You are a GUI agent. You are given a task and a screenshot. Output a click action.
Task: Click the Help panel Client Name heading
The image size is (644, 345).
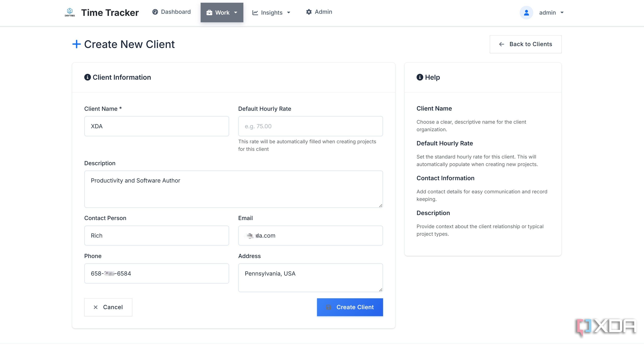pos(434,108)
